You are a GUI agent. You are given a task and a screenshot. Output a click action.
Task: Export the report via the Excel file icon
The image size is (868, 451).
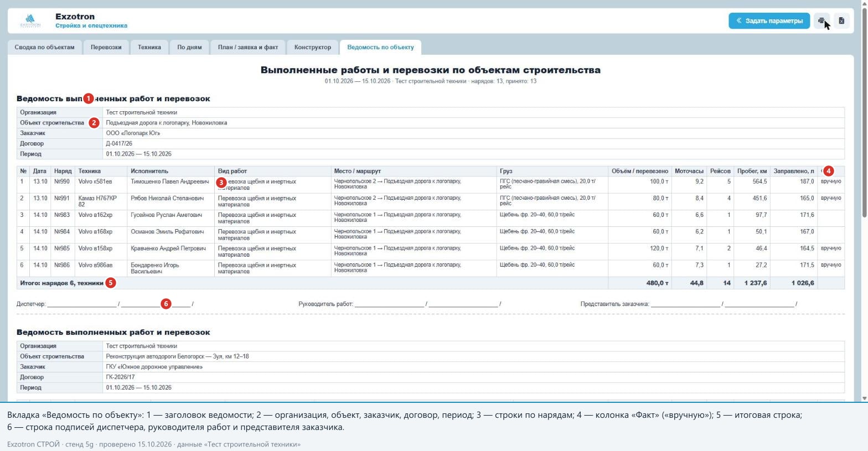coord(841,21)
